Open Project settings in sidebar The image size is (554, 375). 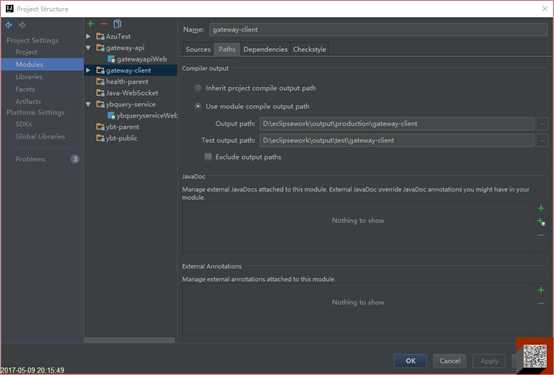[26, 52]
